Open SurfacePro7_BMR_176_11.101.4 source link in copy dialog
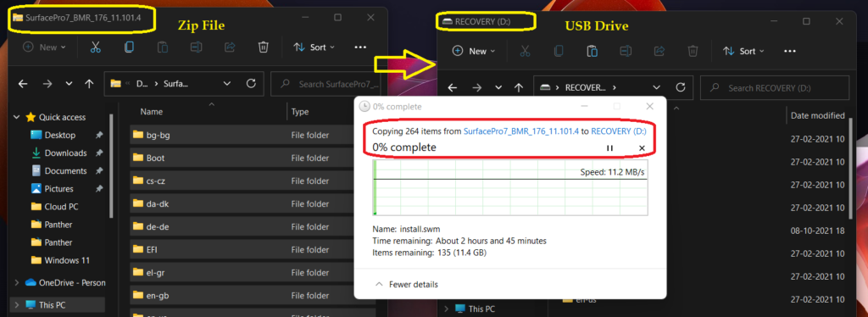This screenshot has width=868, height=317. pos(521,131)
